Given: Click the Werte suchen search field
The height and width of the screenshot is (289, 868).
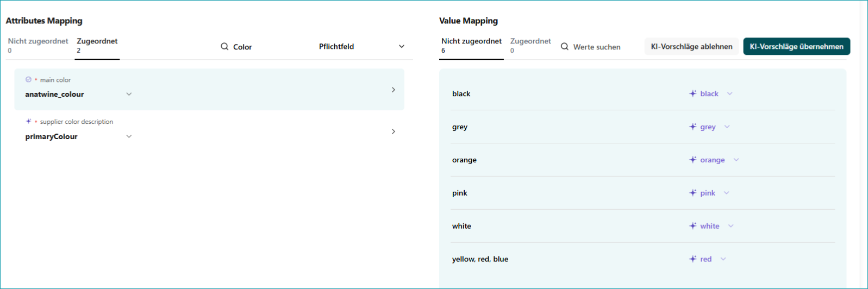Looking at the screenshot, I should click(597, 47).
